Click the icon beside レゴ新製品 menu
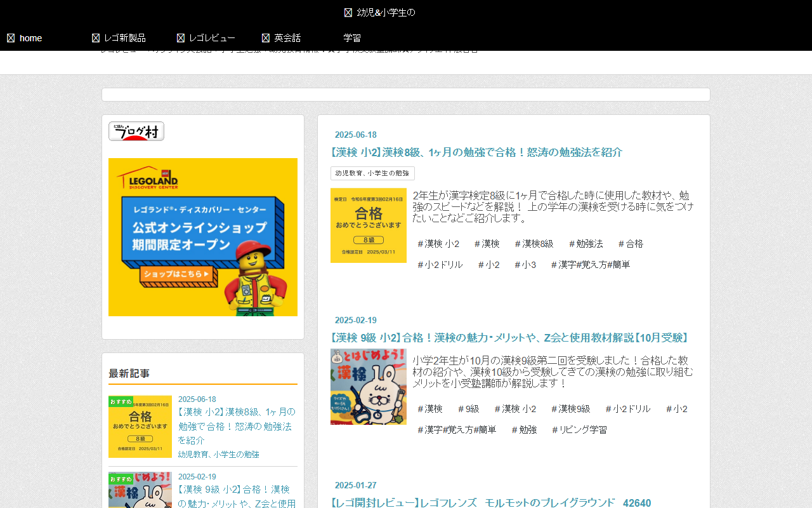 (x=96, y=38)
